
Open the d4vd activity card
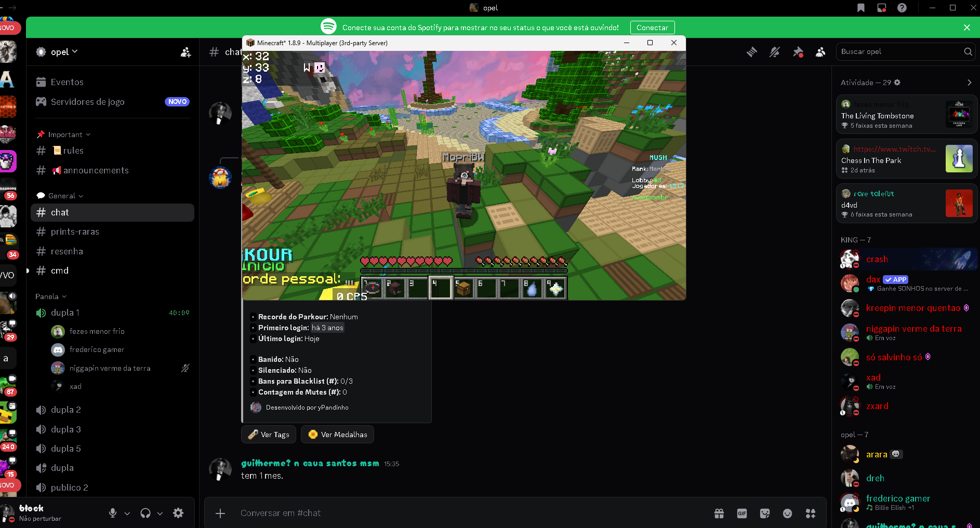click(x=907, y=204)
